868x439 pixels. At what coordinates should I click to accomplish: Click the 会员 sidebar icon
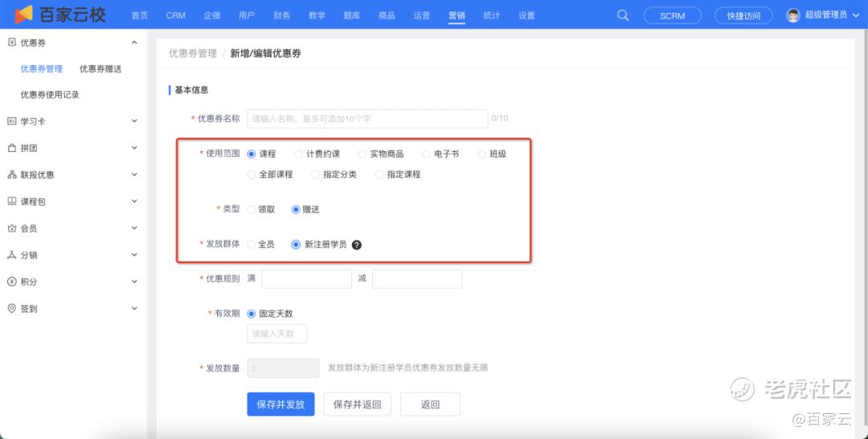[x=11, y=228]
